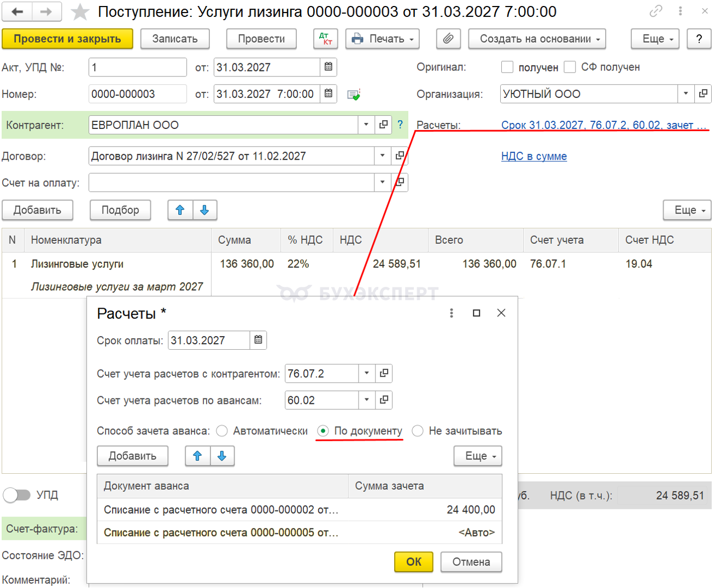
Task: Click the Номер field 0000-000003
Action: click(138, 93)
